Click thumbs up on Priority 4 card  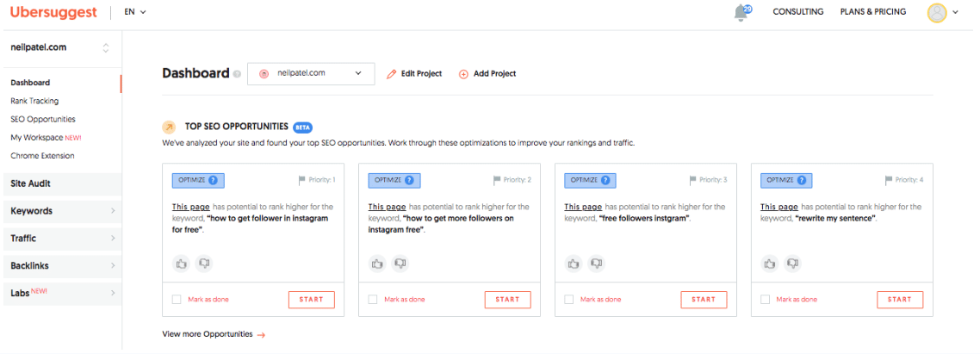pos(769,264)
